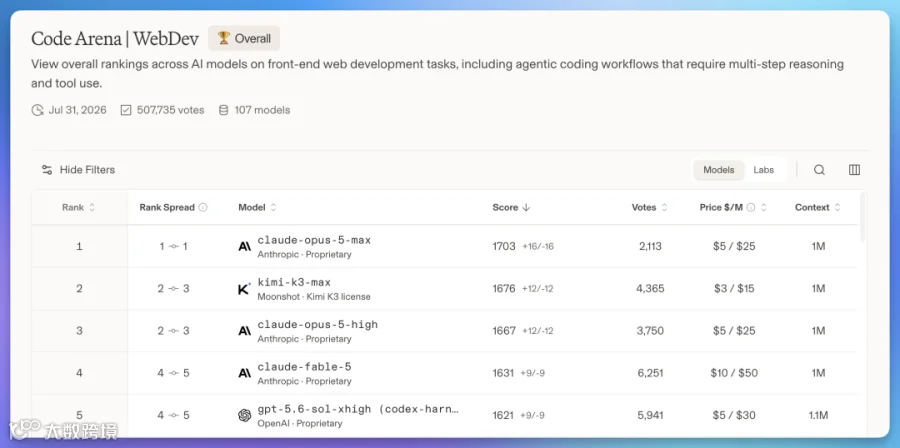Click the table's vertical scrollbar

click(x=863, y=218)
